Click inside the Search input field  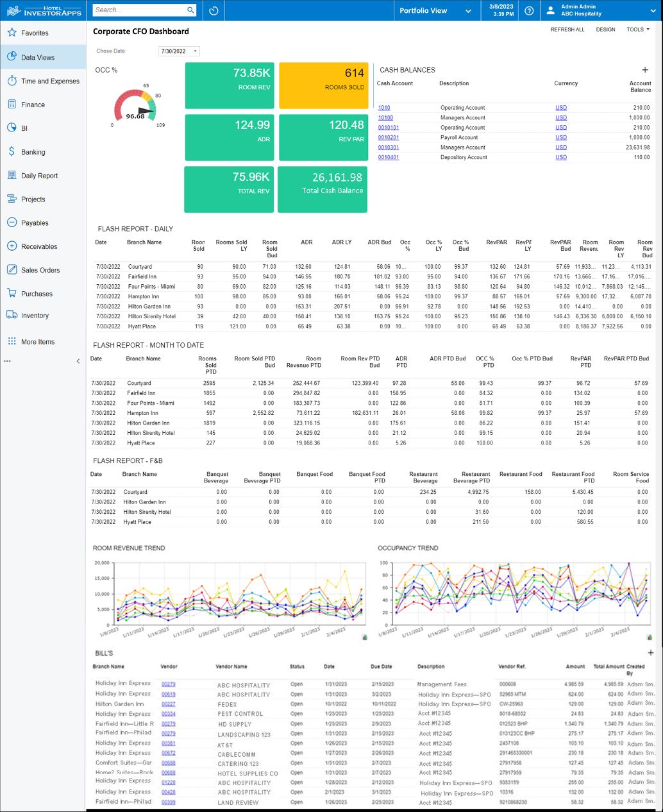[138, 10]
